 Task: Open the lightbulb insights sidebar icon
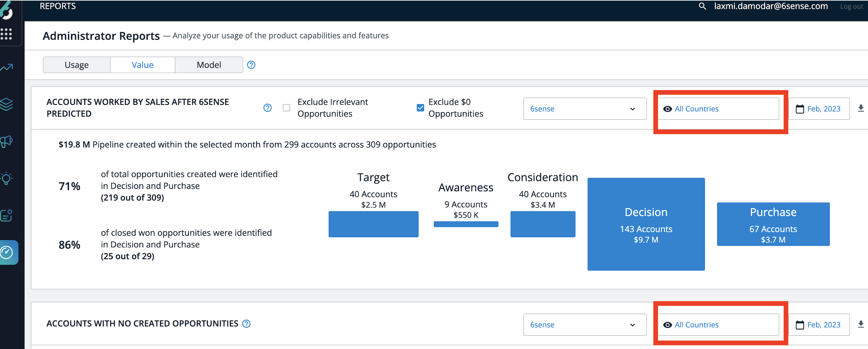pyautogui.click(x=6, y=178)
